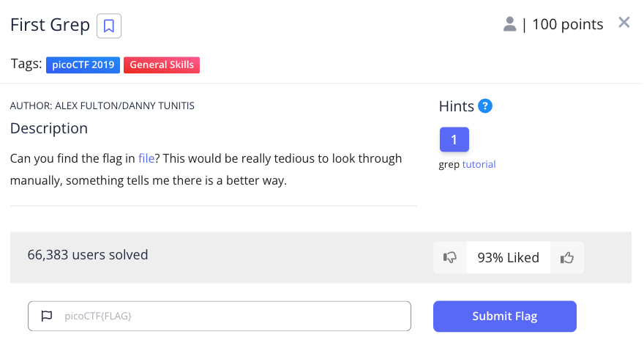Download the challenge file link
The image size is (644, 348).
(x=146, y=158)
